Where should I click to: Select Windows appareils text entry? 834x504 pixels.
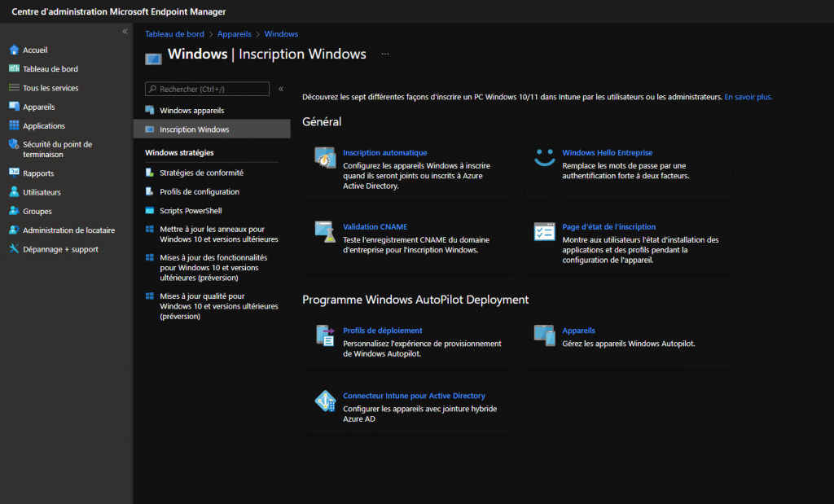pyautogui.click(x=191, y=110)
